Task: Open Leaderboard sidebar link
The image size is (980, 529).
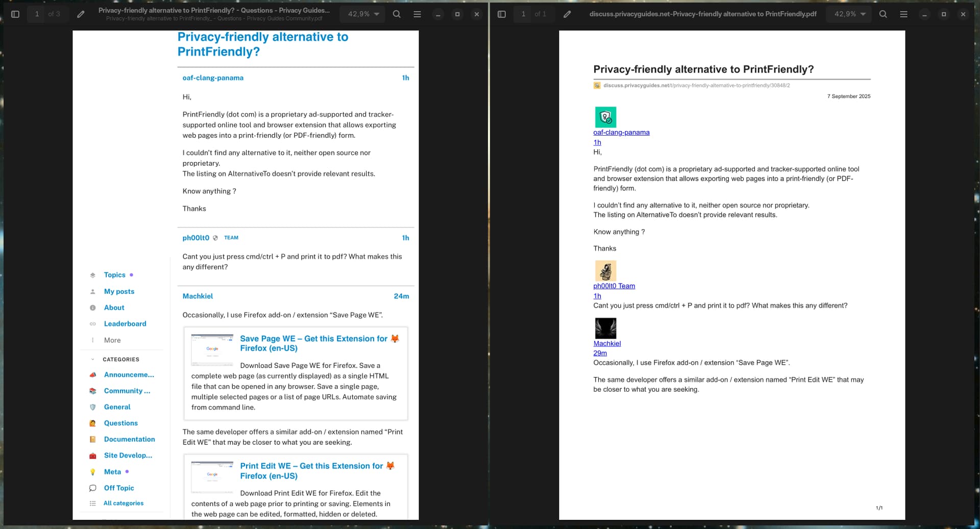Action: point(125,324)
